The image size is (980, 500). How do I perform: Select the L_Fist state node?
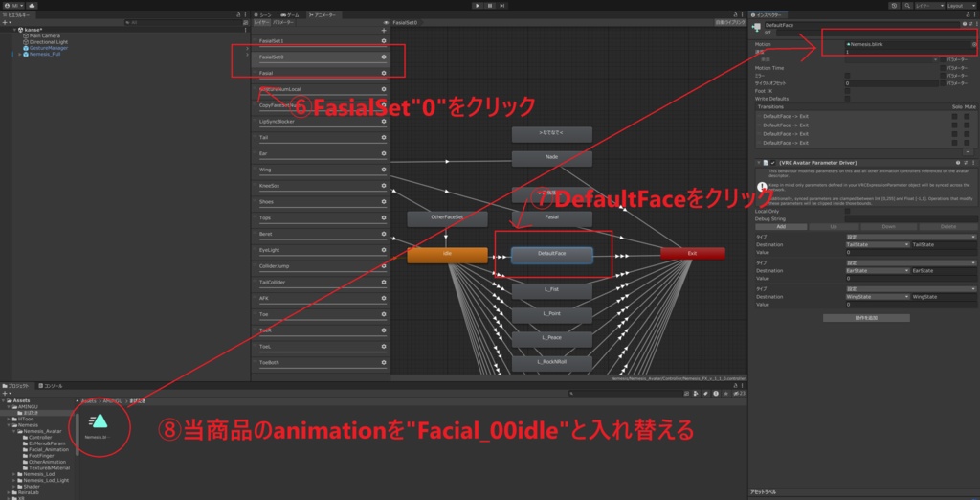pyautogui.click(x=552, y=291)
